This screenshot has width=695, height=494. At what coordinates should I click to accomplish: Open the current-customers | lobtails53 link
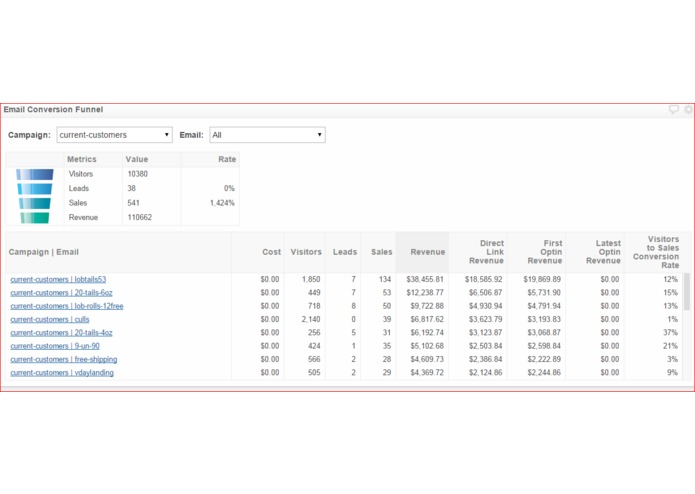coord(58,280)
